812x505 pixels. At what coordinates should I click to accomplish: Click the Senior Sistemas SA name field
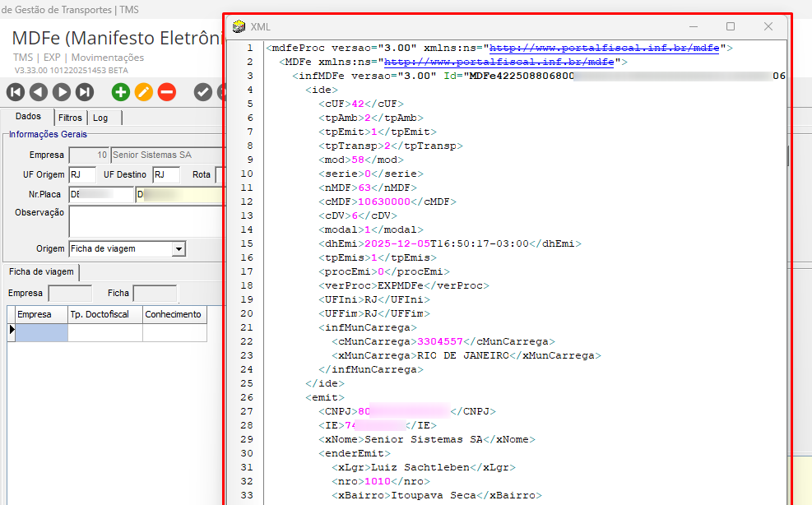pyautogui.click(x=167, y=155)
